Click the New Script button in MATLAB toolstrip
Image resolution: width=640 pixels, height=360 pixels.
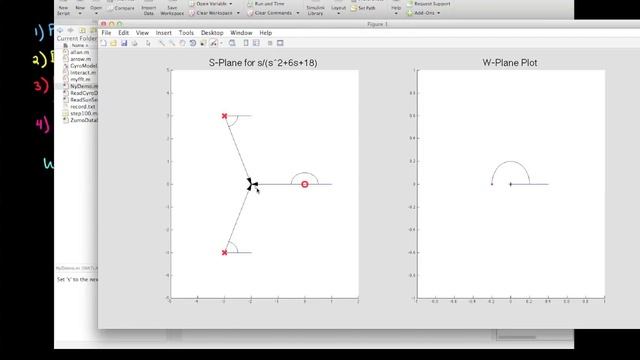coord(63,10)
